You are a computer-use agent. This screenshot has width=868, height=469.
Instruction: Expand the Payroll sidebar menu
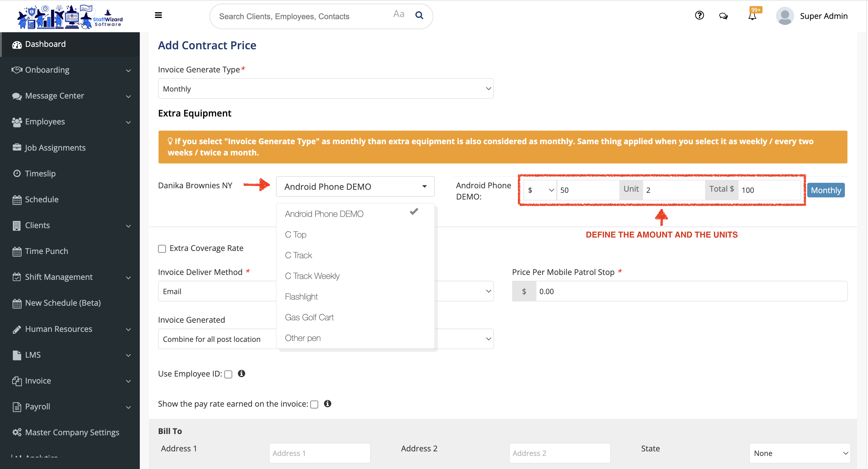click(71, 406)
